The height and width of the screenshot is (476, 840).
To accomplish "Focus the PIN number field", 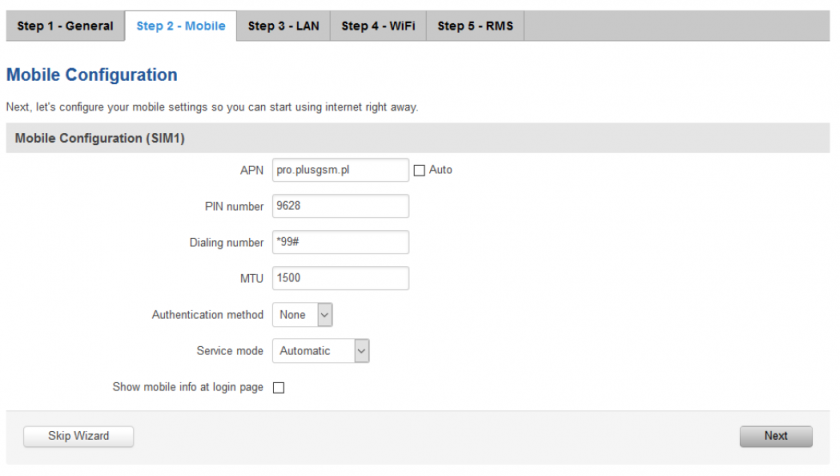I will click(341, 206).
